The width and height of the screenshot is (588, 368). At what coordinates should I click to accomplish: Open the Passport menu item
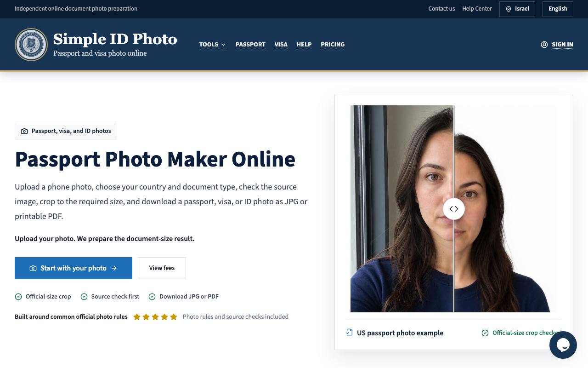pyautogui.click(x=250, y=45)
